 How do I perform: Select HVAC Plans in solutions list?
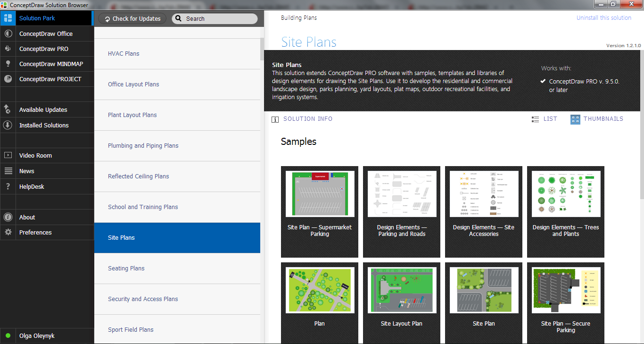point(177,54)
